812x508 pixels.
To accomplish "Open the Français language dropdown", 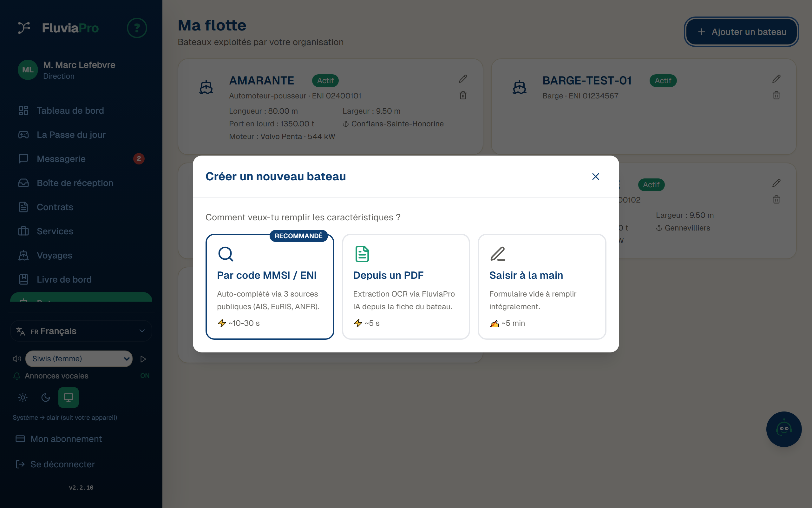I will tap(81, 331).
